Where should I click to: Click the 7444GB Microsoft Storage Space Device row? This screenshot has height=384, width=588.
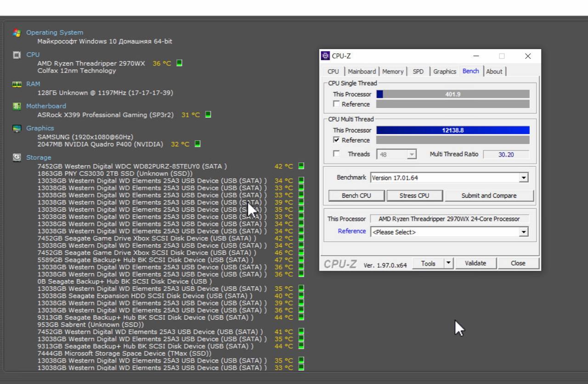coord(124,354)
